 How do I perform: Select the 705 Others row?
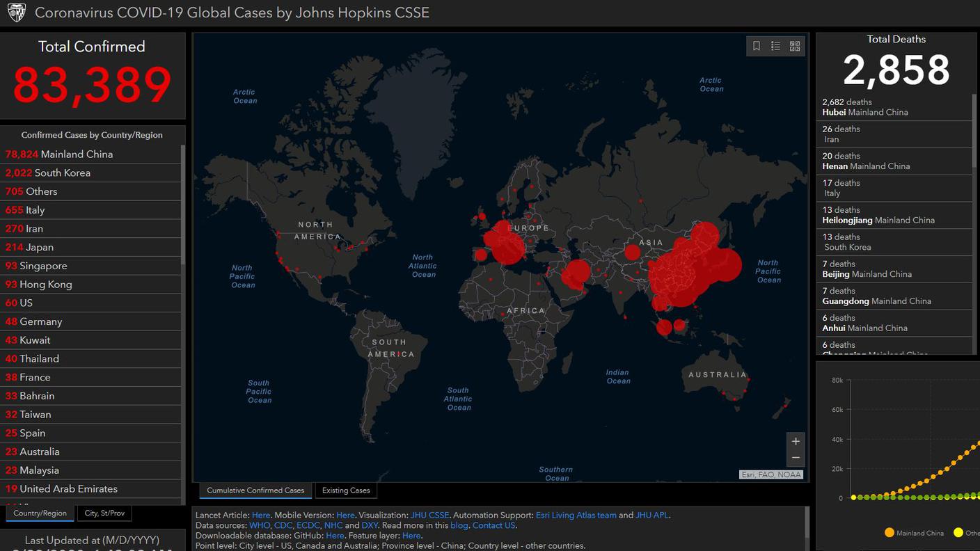(x=90, y=191)
